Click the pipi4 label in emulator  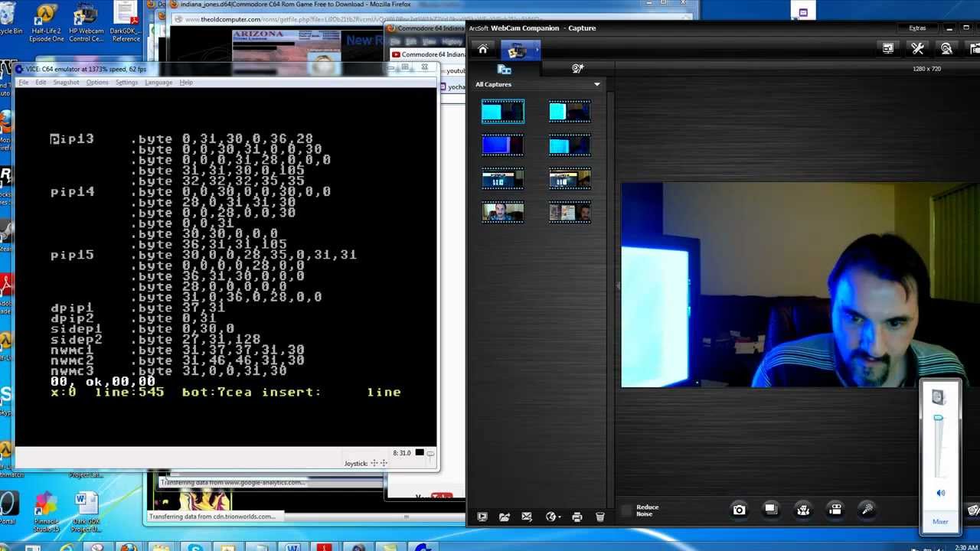pos(72,192)
